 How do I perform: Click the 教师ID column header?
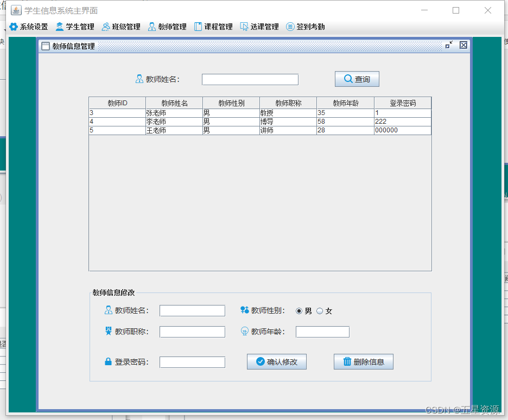click(x=117, y=103)
